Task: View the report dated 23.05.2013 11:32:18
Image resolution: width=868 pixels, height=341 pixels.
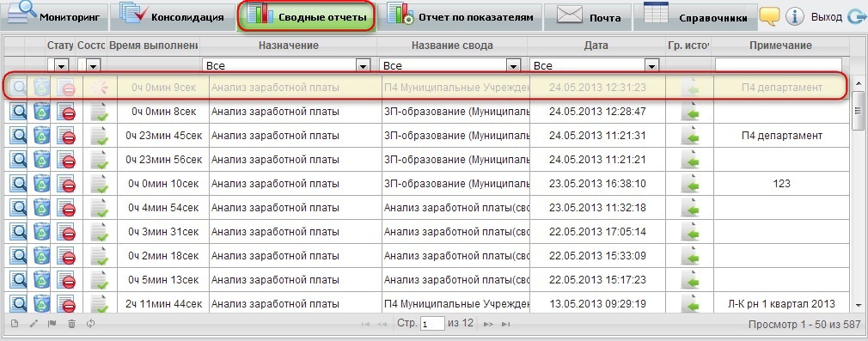Action: coord(18,208)
